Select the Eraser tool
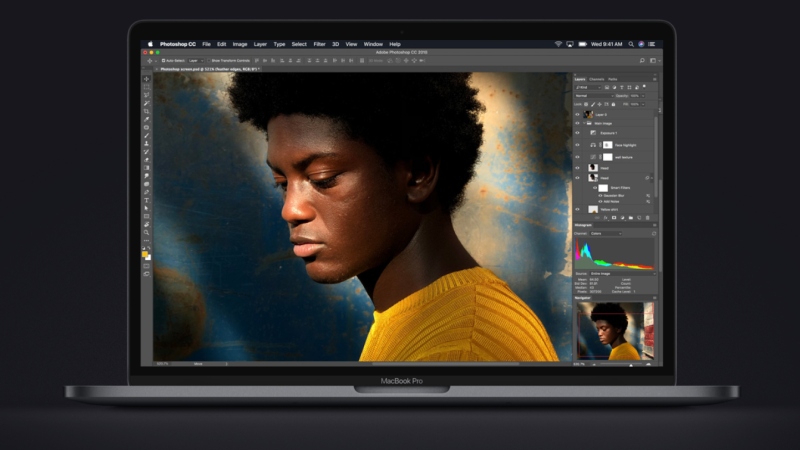The width and height of the screenshot is (800, 450). [147, 160]
